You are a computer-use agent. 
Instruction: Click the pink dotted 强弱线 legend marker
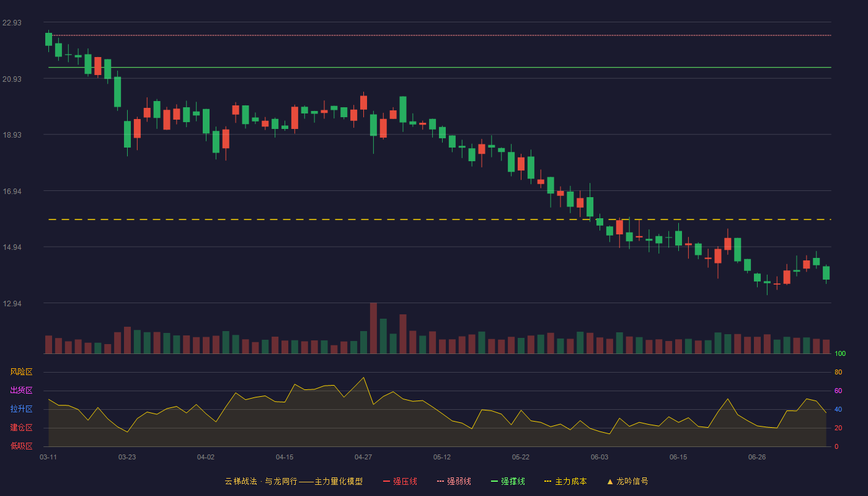tap(441, 481)
